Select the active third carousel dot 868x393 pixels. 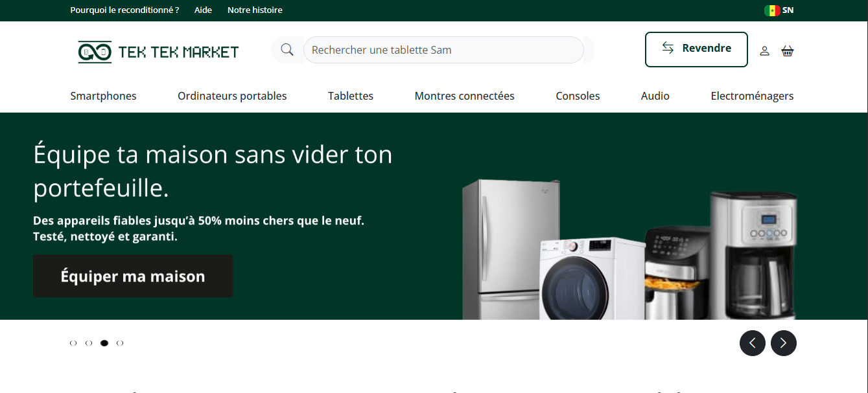click(104, 343)
